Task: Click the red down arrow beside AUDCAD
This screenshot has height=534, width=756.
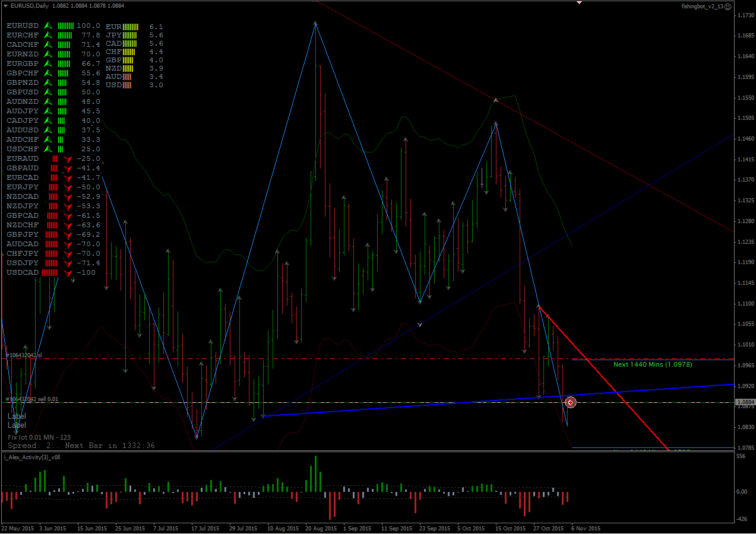Action: coord(68,245)
